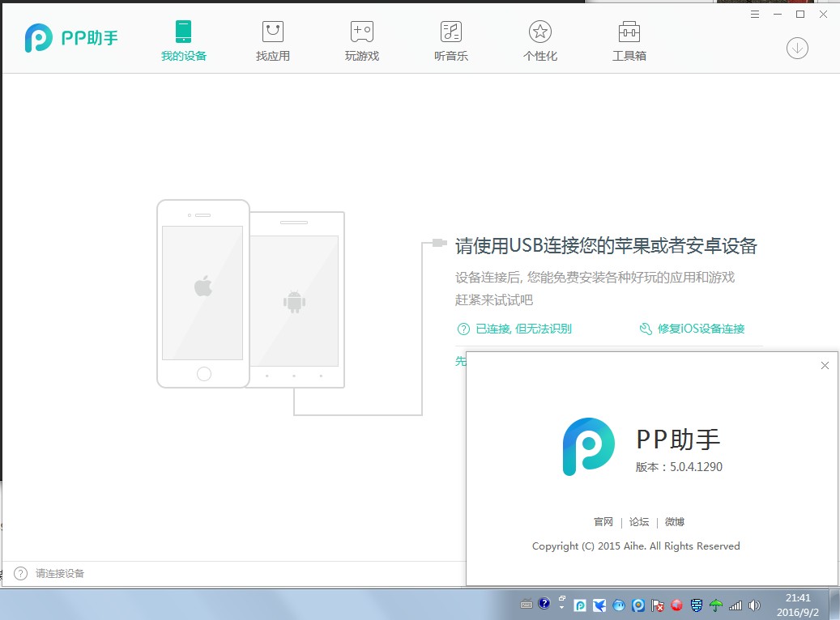
Task: Open the network signal tray icon
Action: tap(736, 605)
